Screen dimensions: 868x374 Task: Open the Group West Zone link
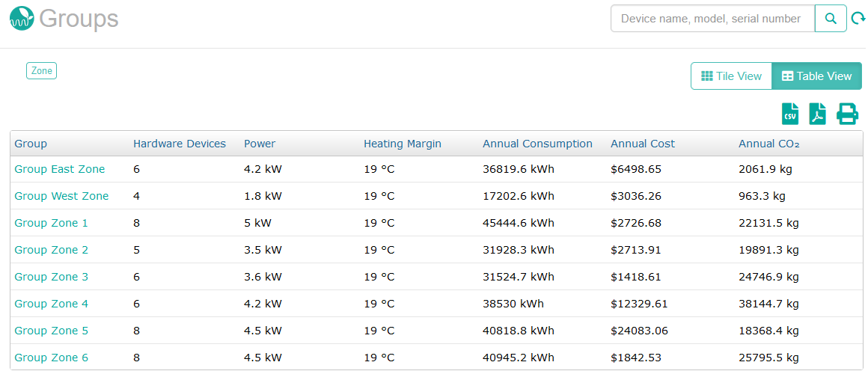[61, 196]
